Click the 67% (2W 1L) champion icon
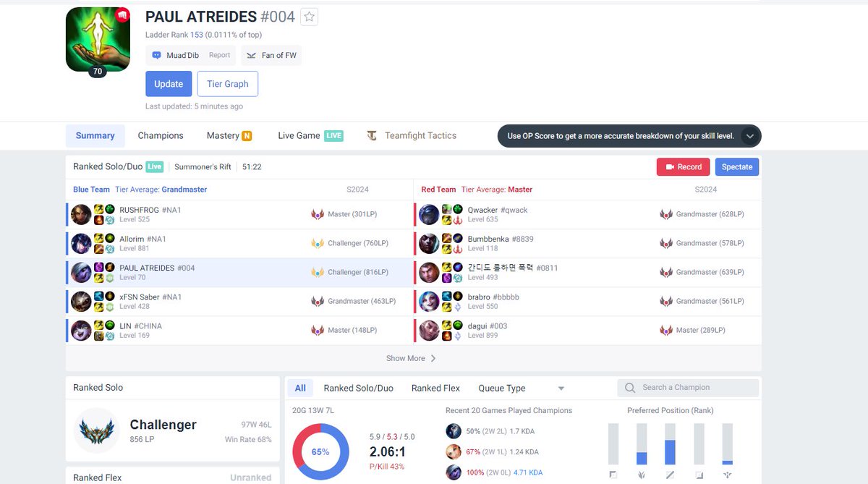Screen dimensions: 868x484 pos(454,452)
